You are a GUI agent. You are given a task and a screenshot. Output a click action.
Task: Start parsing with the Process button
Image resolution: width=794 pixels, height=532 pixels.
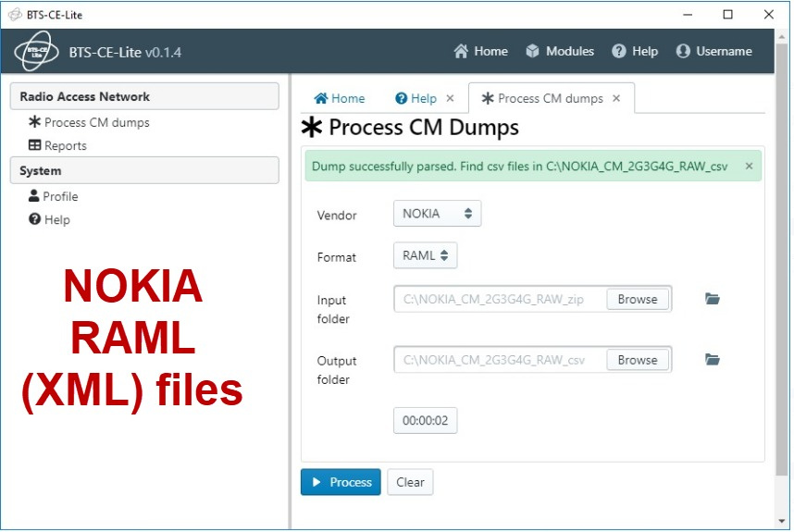[341, 482]
